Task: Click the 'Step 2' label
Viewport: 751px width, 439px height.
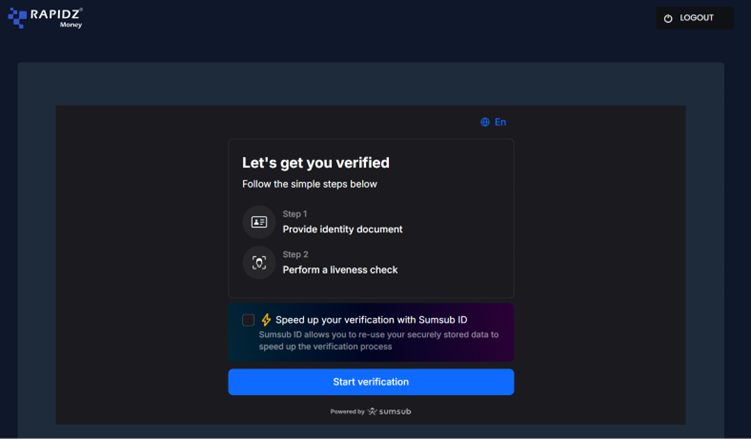Action: pyautogui.click(x=295, y=255)
